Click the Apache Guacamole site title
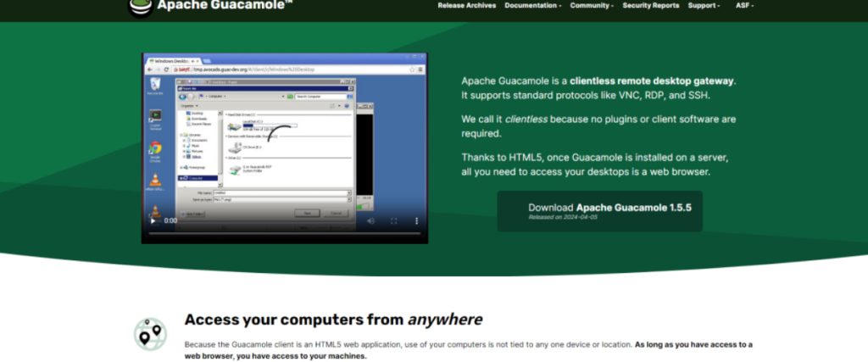Viewport: 868px width, 362px height. (213, 6)
